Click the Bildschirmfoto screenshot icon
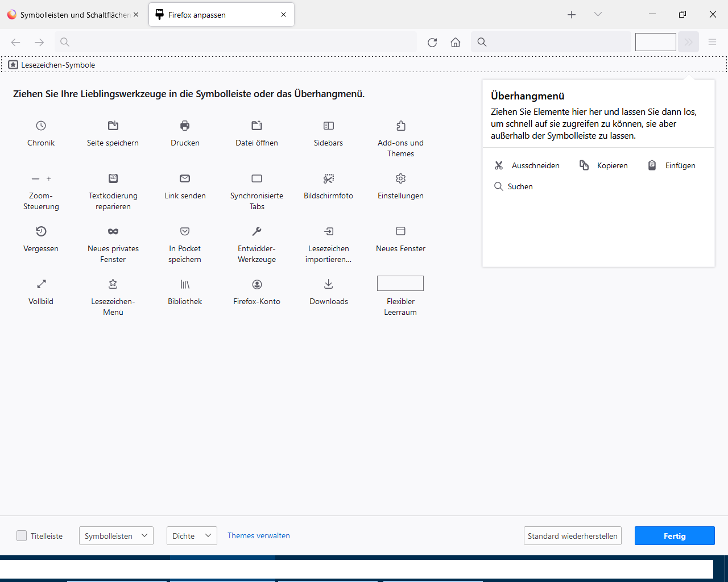728x582 pixels. pyautogui.click(x=329, y=178)
